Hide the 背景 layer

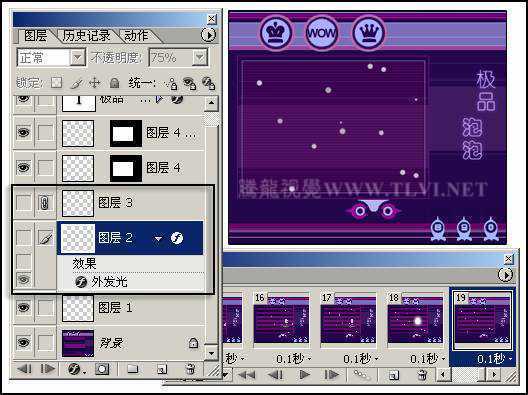[x=24, y=343]
